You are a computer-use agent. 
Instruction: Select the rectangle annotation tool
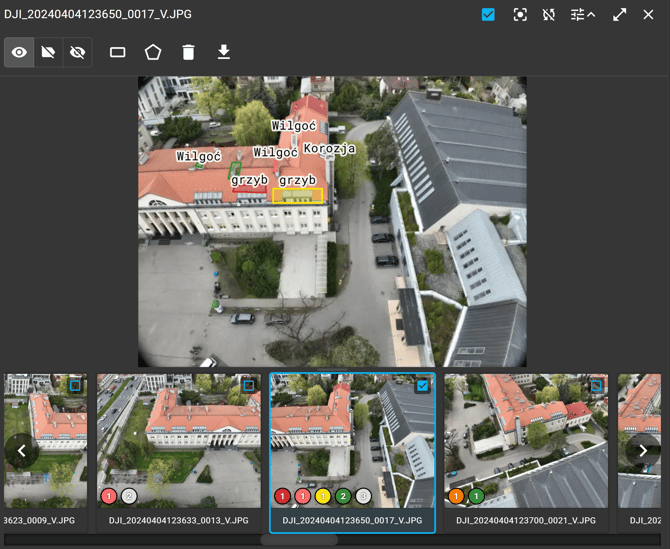coord(118,53)
